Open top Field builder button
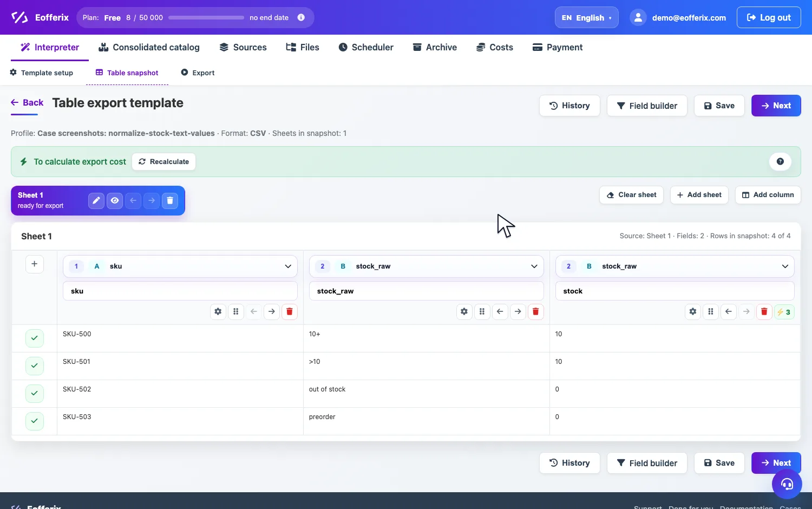812x509 pixels. [x=647, y=106]
